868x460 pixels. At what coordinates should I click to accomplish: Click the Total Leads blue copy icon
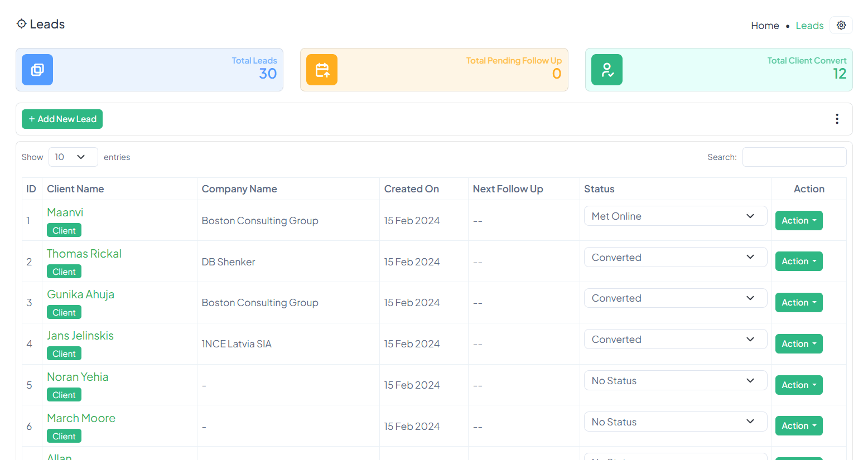click(x=37, y=70)
